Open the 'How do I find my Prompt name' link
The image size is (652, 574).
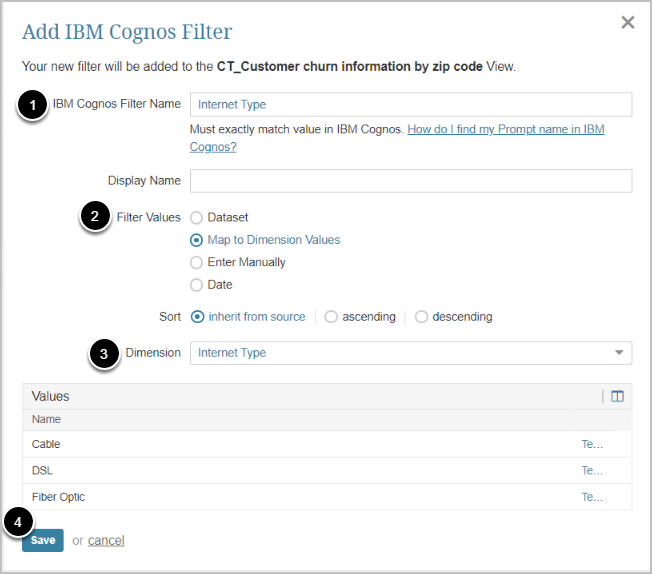[505, 130]
